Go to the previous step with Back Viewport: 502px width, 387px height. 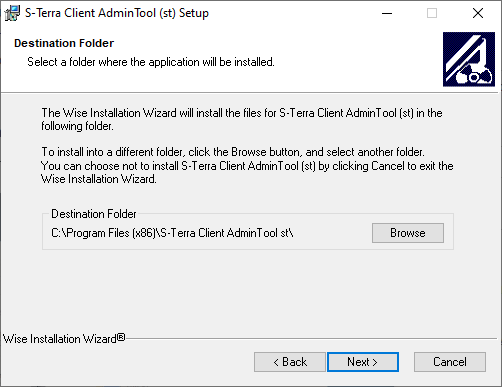(x=289, y=362)
